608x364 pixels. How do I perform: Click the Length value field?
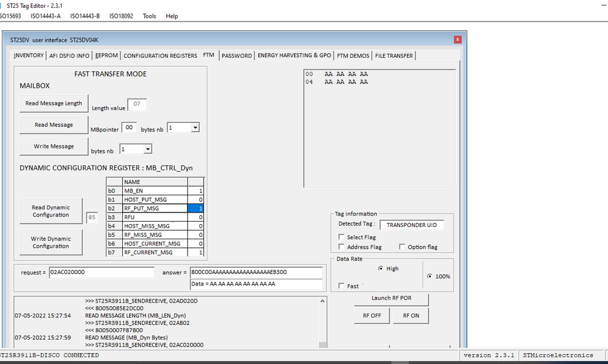click(x=137, y=104)
